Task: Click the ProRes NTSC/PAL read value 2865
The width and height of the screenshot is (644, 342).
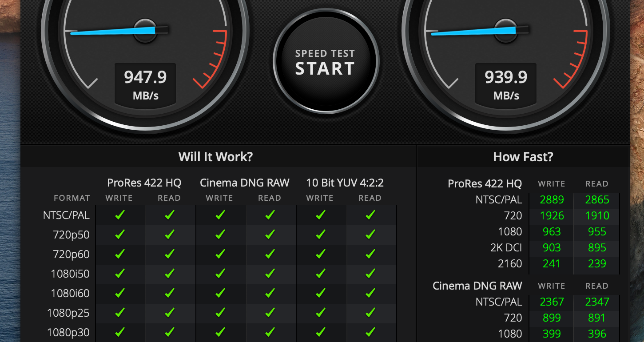Action: pos(597,200)
